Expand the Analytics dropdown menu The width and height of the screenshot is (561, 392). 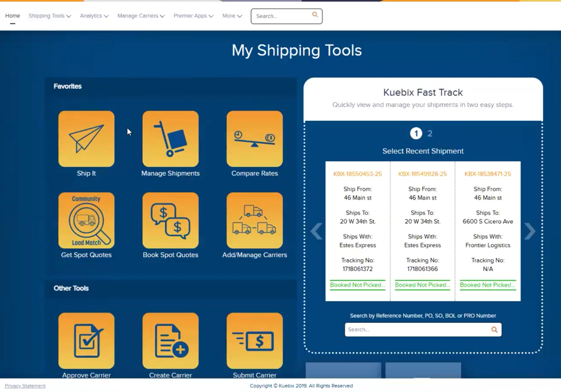point(94,16)
